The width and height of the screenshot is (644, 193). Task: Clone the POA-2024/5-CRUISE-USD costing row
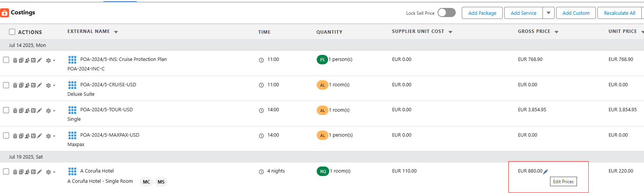coord(21,86)
